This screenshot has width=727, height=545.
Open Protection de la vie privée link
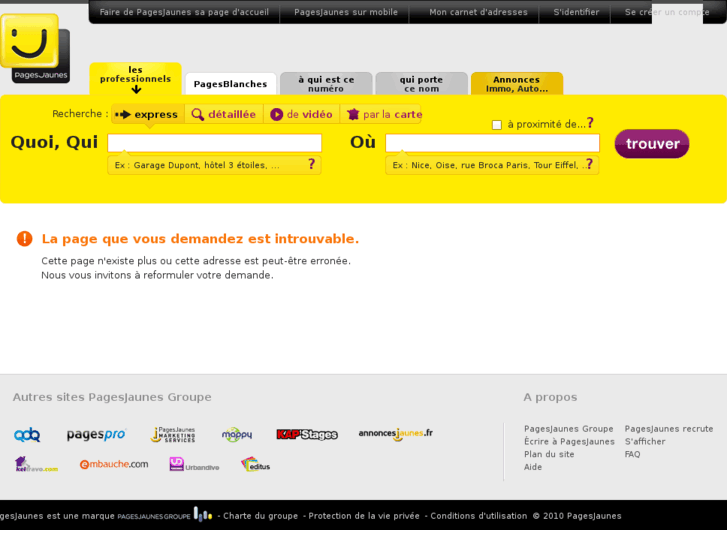click(x=364, y=516)
